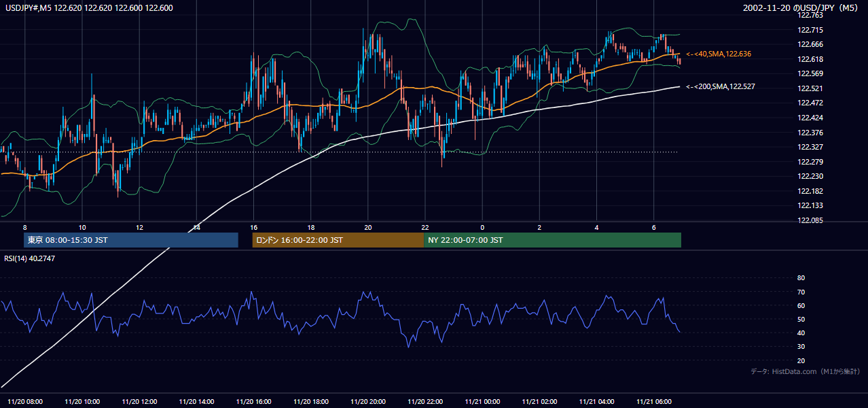Click RSI scale label 30
This screenshot has width=868, height=408.
point(801,347)
